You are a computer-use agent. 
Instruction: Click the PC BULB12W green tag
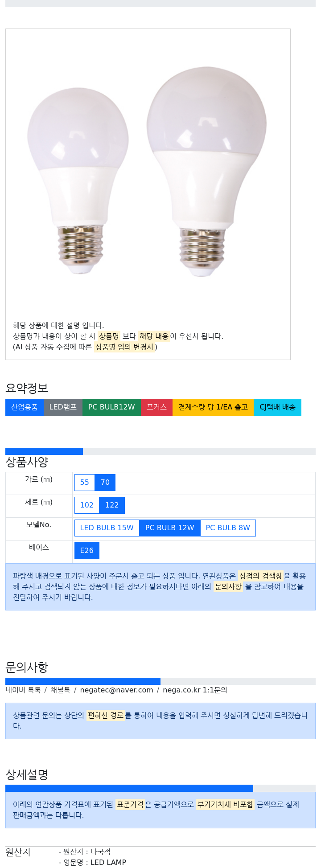click(x=111, y=407)
